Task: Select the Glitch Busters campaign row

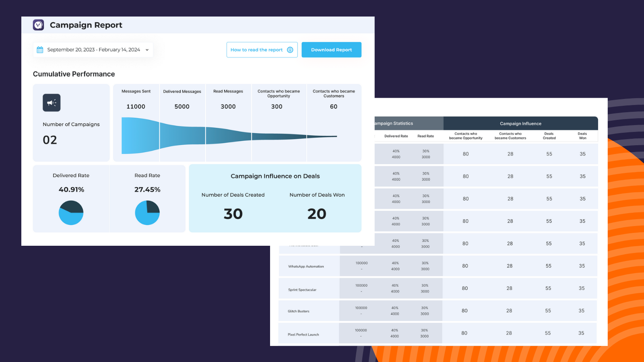Action: tap(299, 311)
